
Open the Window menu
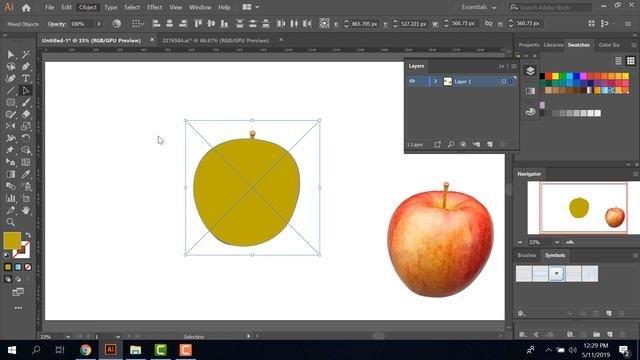(200, 7)
